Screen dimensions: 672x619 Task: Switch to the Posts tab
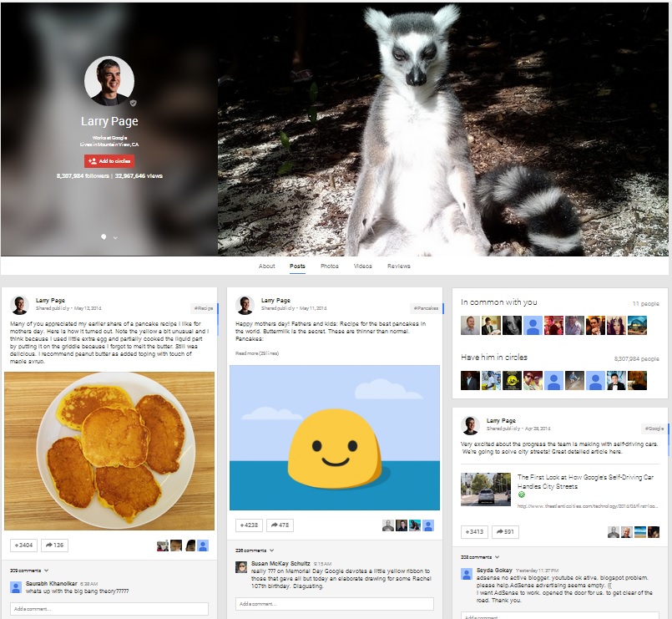[297, 266]
